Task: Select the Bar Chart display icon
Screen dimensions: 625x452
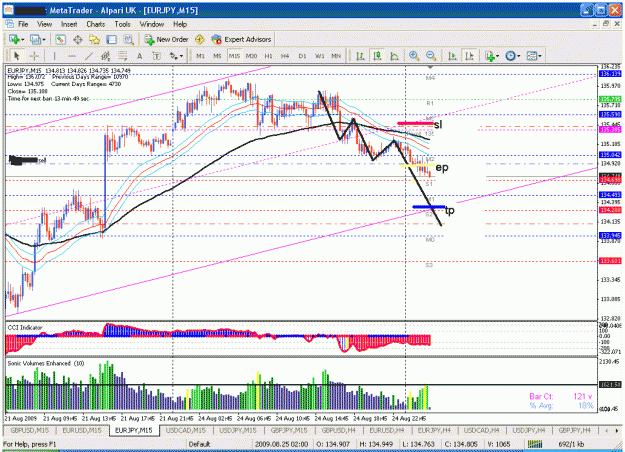Action: tap(360, 56)
